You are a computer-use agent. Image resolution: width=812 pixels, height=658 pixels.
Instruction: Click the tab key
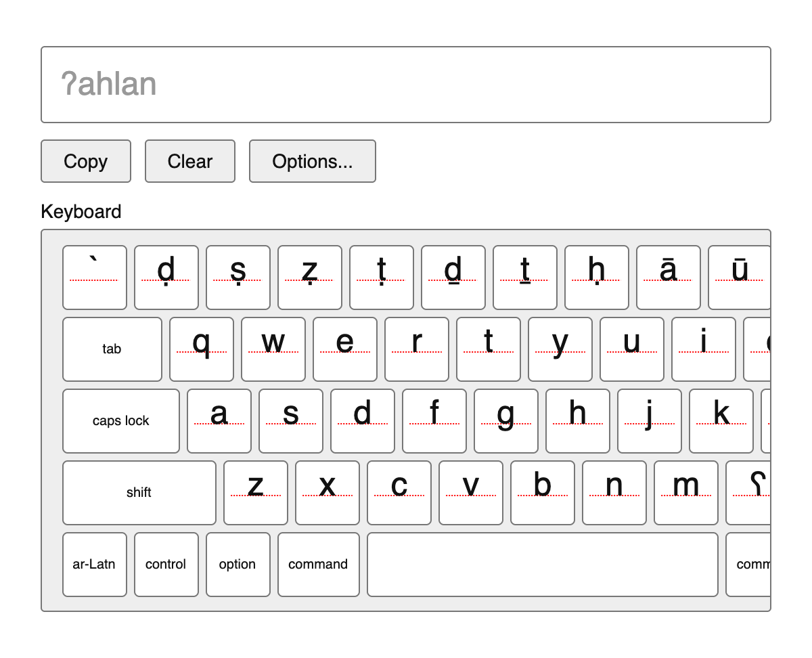112,349
